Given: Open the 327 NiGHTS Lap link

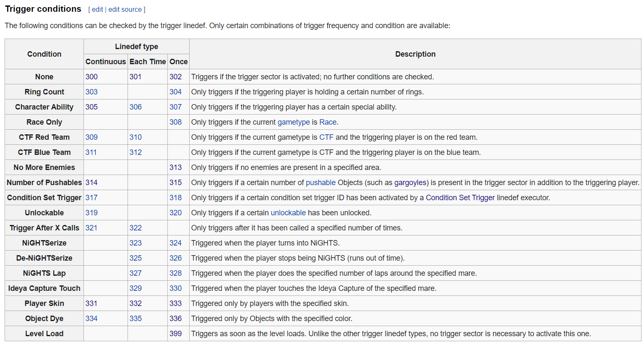Looking at the screenshot, I should point(136,273).
